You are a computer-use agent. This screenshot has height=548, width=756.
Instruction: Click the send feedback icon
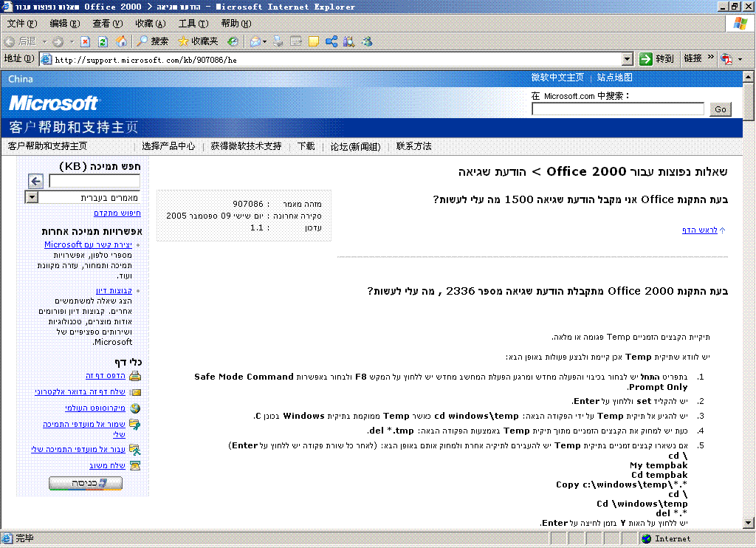point(136,465)
